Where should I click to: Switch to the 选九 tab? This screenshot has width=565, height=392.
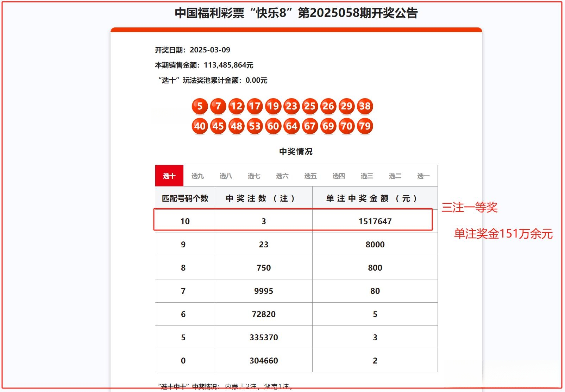[197, 176]
